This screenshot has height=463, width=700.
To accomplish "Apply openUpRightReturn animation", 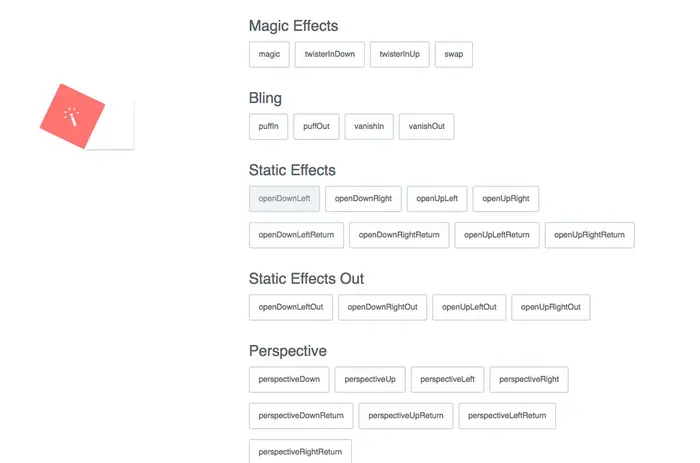I will pyautogui.click(x=589, y=235).
